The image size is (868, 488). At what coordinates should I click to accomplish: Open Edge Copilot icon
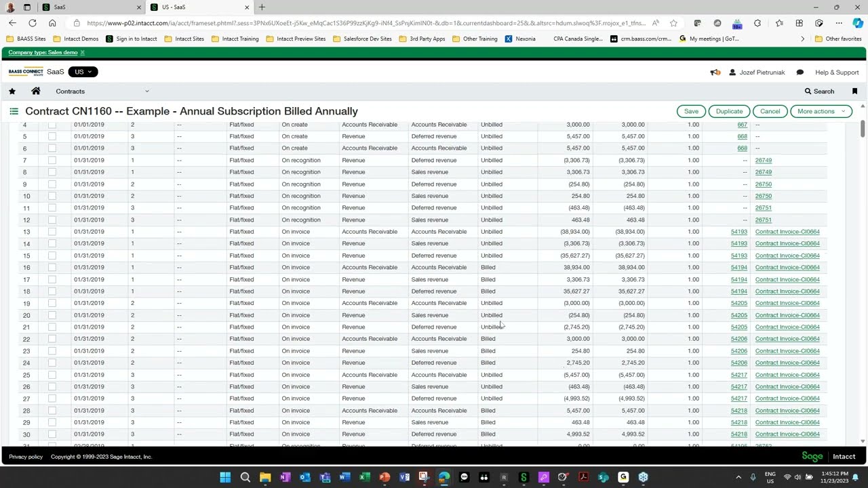pyautogui.click(x=858, y=23)
